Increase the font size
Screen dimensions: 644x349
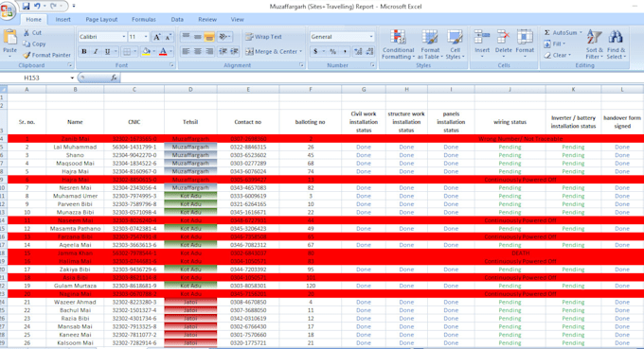[156, 37]
